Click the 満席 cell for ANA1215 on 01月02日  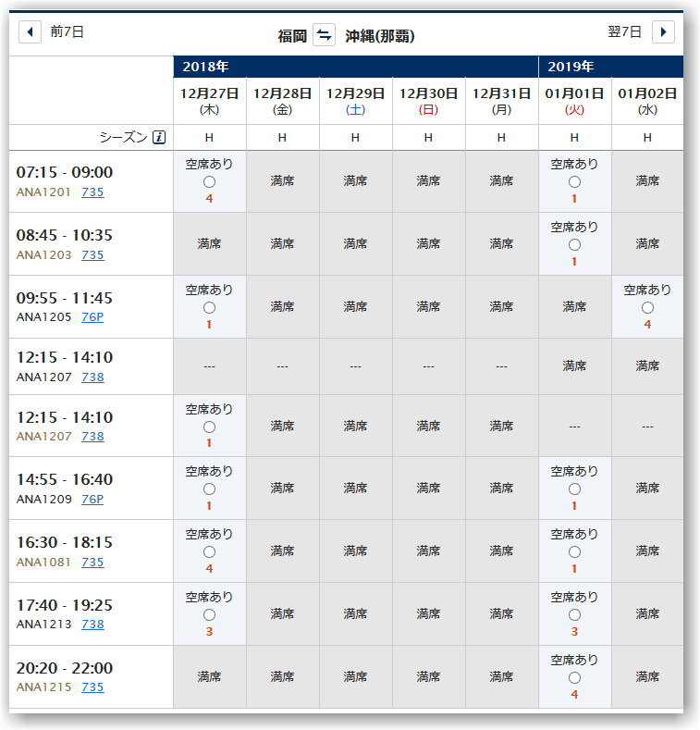point(647,676)
